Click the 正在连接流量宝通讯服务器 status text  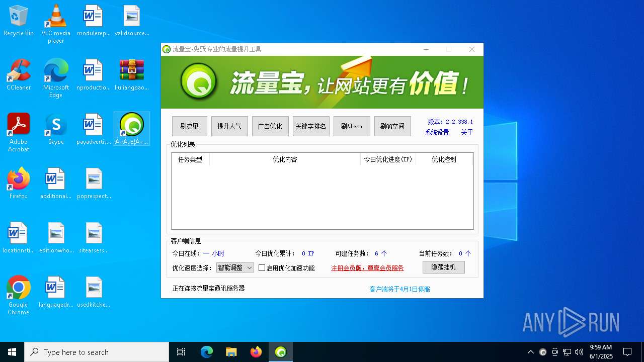(208, 288)
